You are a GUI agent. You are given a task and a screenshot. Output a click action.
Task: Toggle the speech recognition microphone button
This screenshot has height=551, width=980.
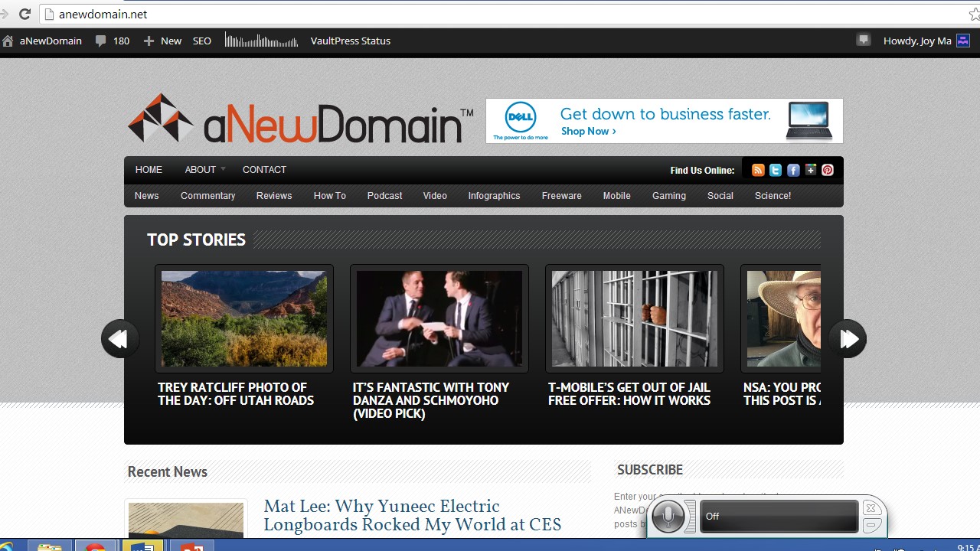click(668, 517)
